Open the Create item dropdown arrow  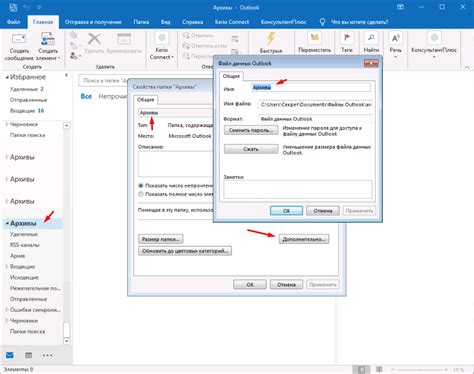pyautogui.click(x=59, y=58)
